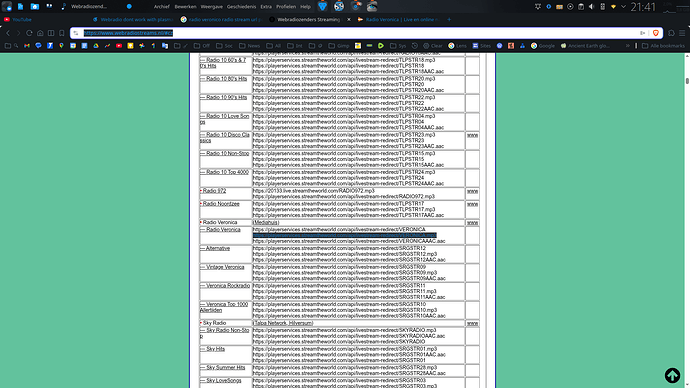
Task: Open the Clear bookmark
Action: pyautogui.click(x=433, y=46)
